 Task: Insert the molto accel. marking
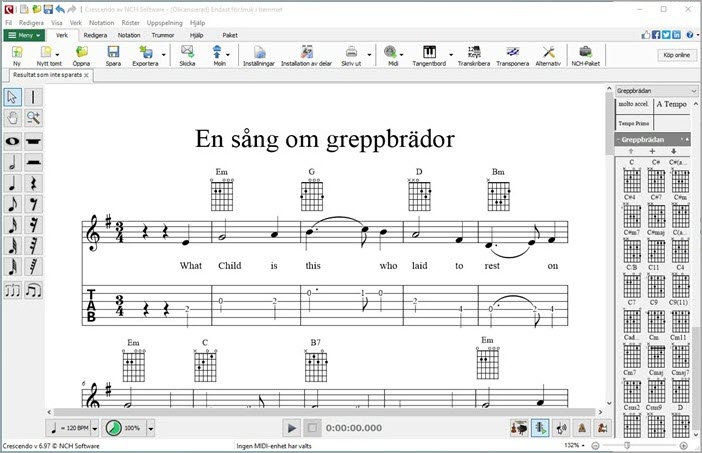tap(634, 104)
